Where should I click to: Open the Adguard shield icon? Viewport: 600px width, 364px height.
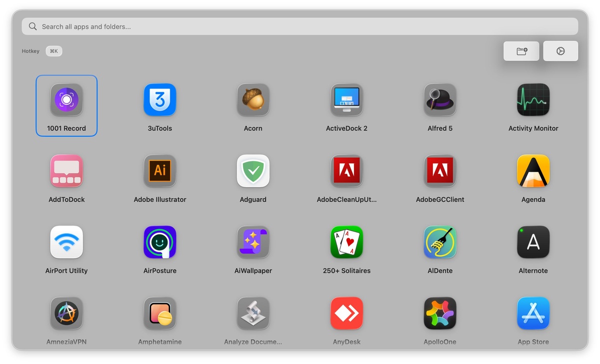(253, 171)
